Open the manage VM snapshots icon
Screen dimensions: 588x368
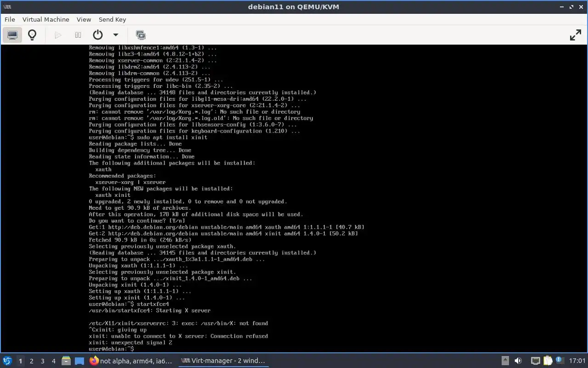[x=141, y=35]
